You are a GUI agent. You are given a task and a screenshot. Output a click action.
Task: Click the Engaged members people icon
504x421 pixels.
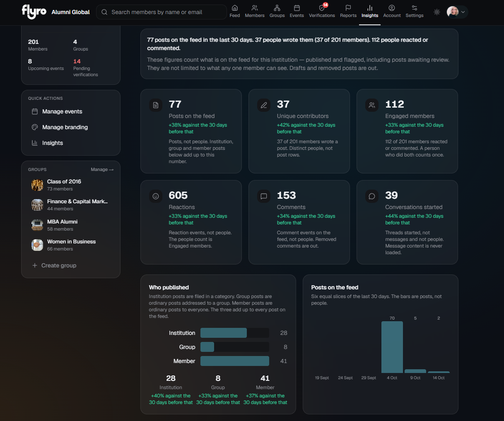372,105
